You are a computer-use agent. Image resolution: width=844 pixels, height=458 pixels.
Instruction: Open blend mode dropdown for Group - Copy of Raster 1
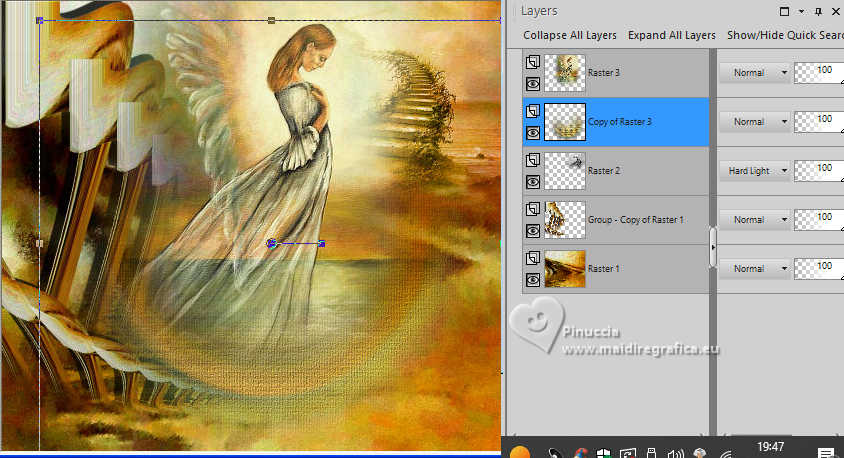(x=755, y=220)
